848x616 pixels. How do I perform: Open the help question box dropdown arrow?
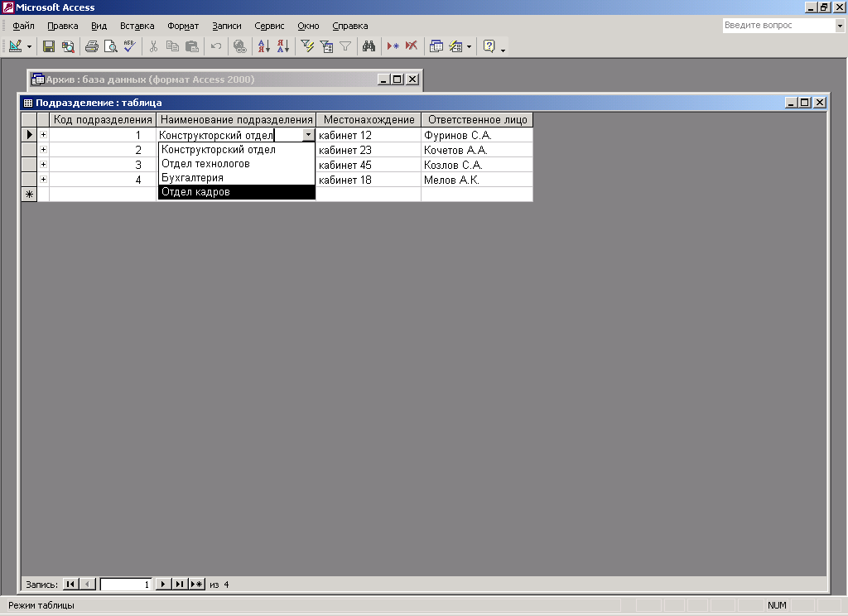[840, 26]
